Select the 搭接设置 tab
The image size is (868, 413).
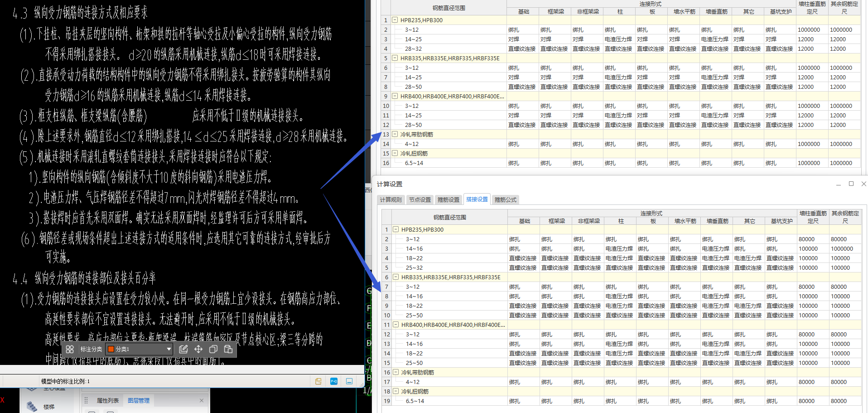click(477, 199)
